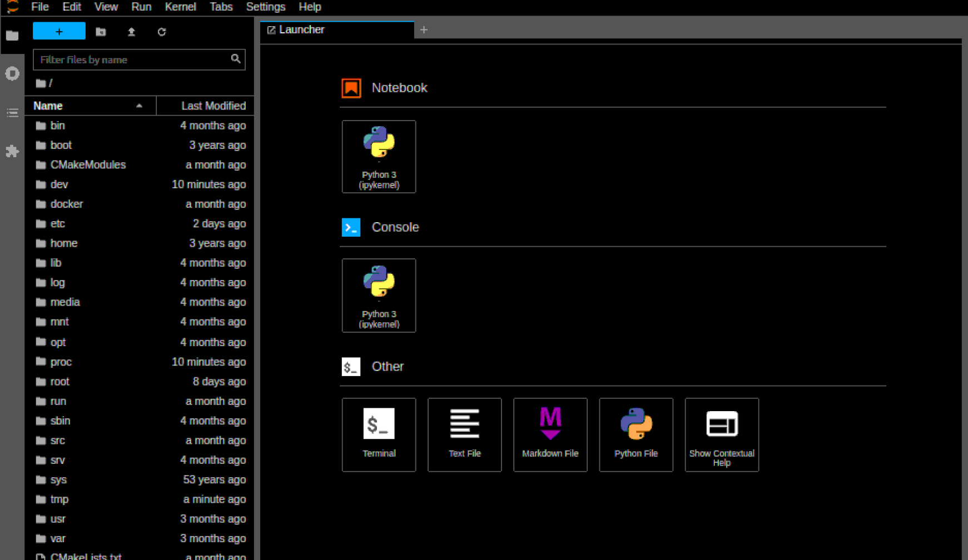Click the New Folder toolbar icon

(101, 32)
